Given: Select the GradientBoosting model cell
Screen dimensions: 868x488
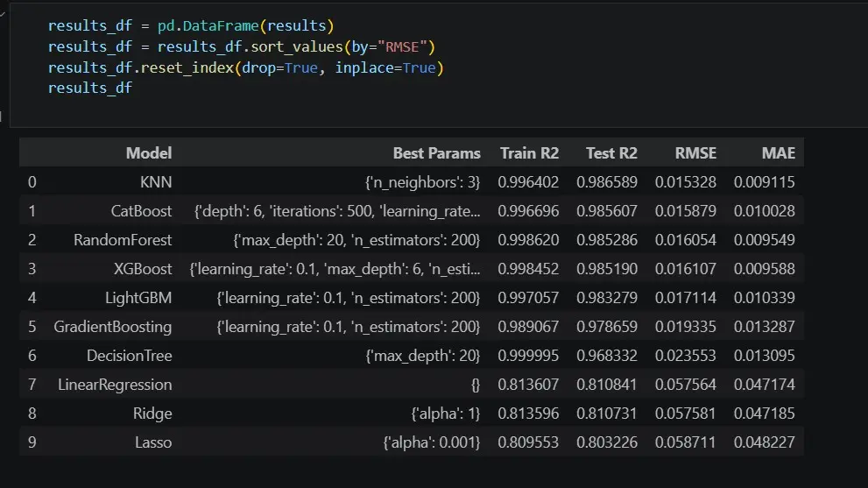Looking at the screenshot, I should tap(112, 326).
